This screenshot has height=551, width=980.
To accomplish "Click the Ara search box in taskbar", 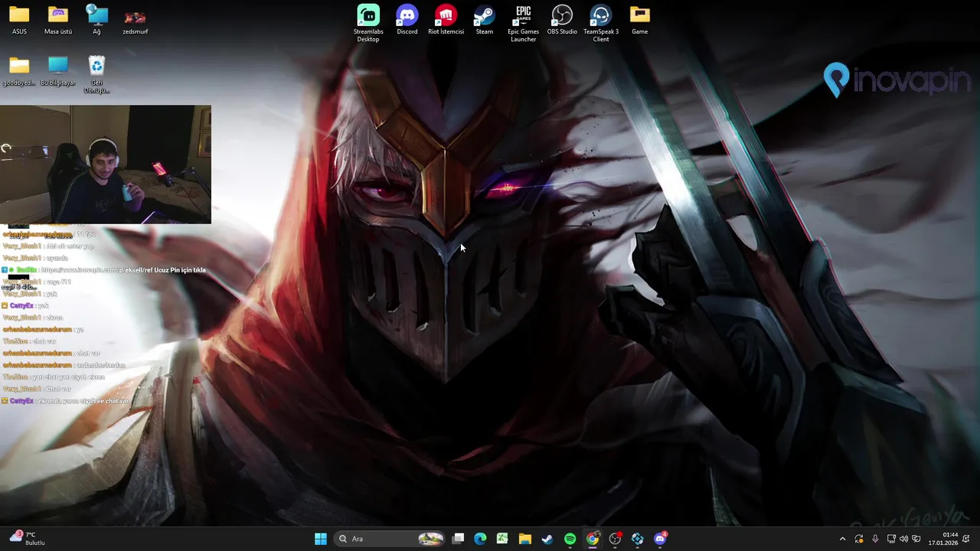I will (x=390, y=539).
